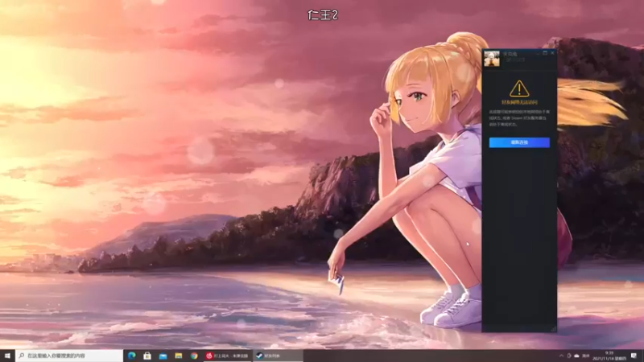
Task: Click the username in Steam friends header
Action: pos(510,54)
